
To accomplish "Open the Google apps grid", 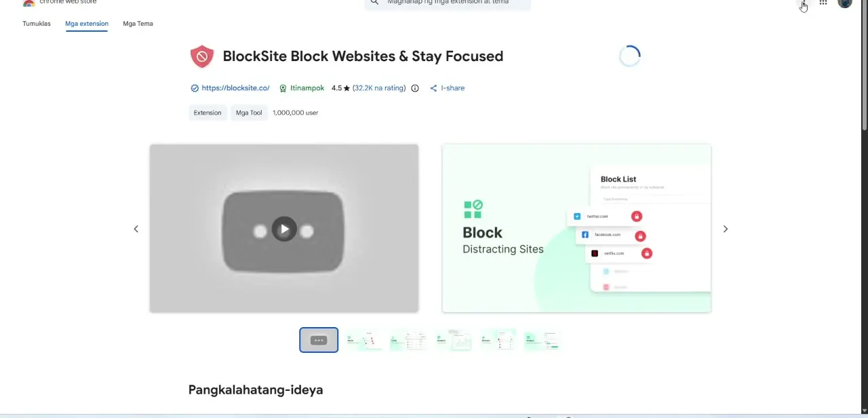I will click(x=823, y=3).
